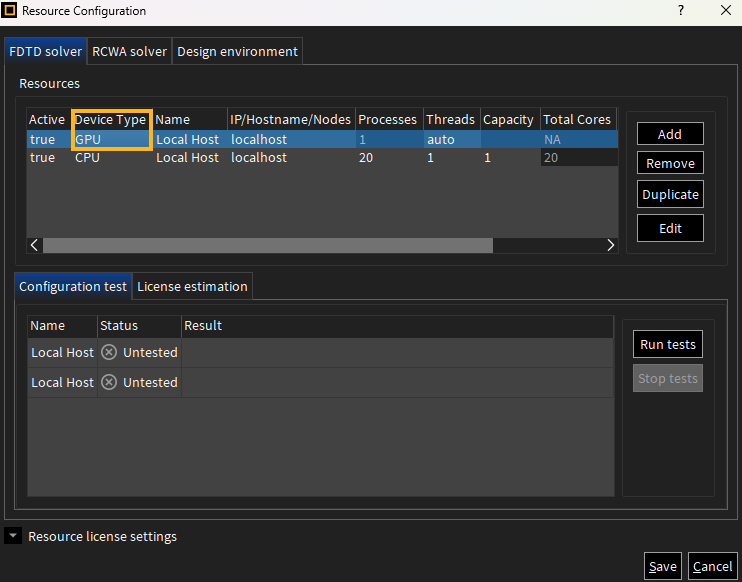
Task: Click the Name column header in test table
Action: coord(62,326)
